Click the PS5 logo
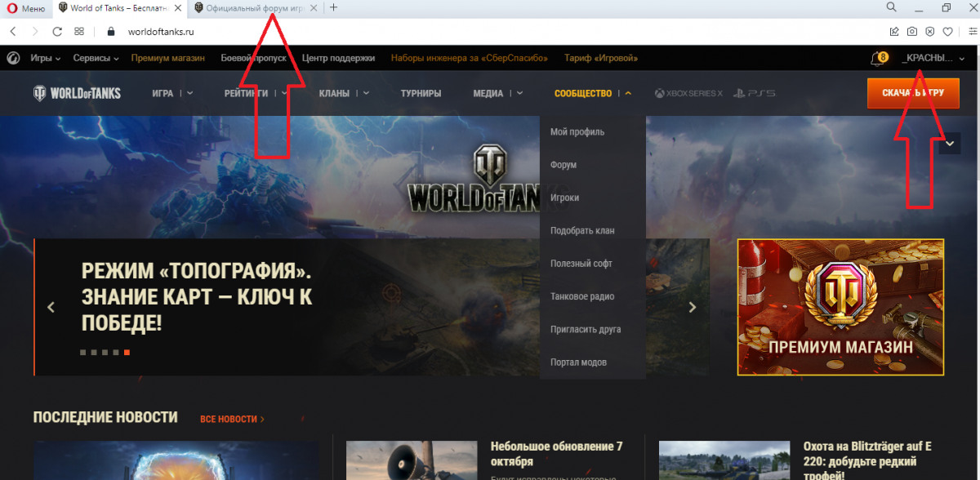The width and height of the screenshot is (980, 480). (x=754, y=93)
